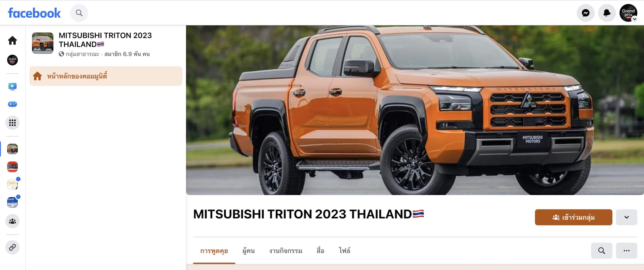Click the link chain icon in sidebar

coord(12,247)
